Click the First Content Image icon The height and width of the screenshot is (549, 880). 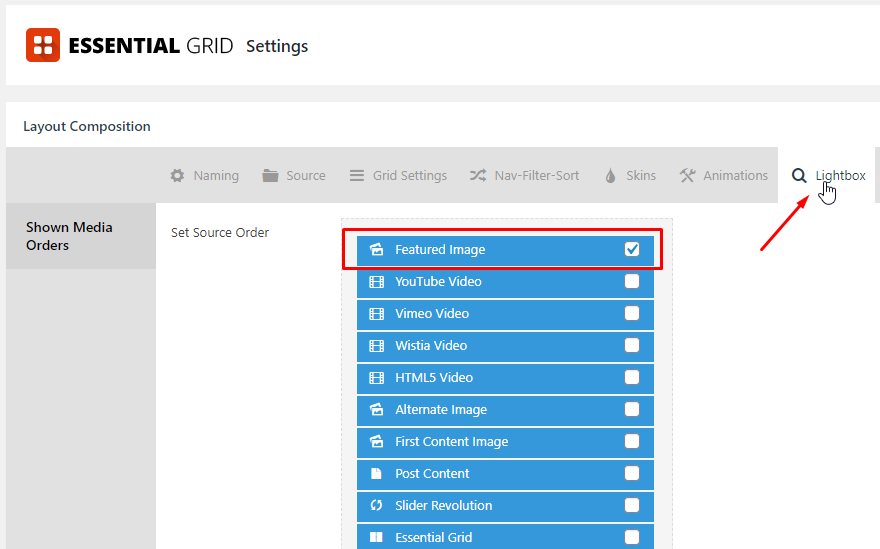(x=377, y=441)
